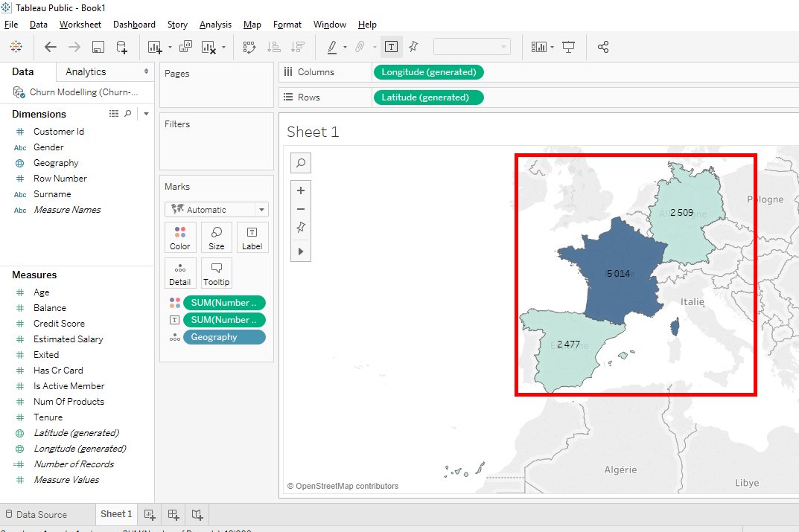Click the Add new data source icon
The width and height of the screenshot is (799, 532).
point(121,47)
